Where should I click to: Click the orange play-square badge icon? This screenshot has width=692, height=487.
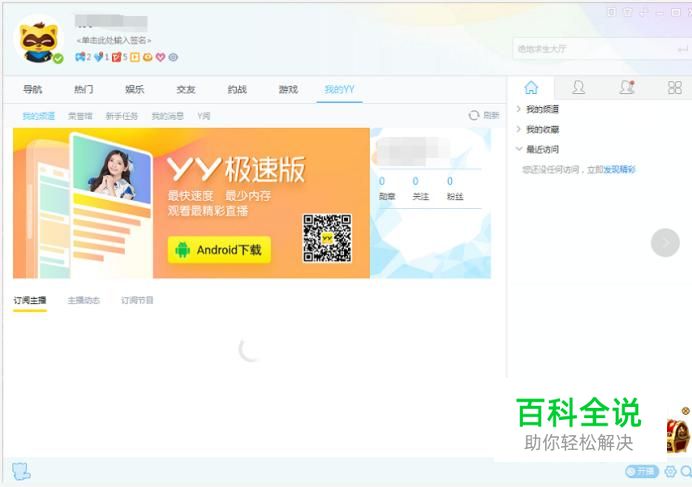[x=135, y=57]
